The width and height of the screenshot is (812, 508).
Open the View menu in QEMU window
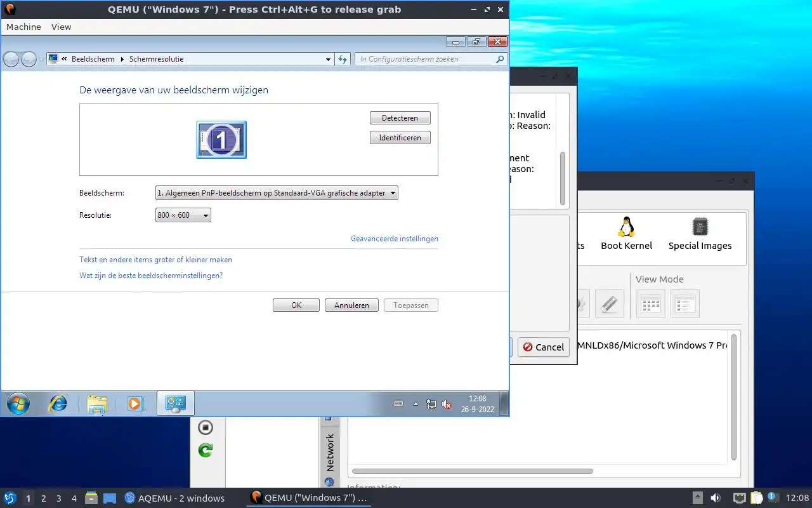[x=62, y=27]
